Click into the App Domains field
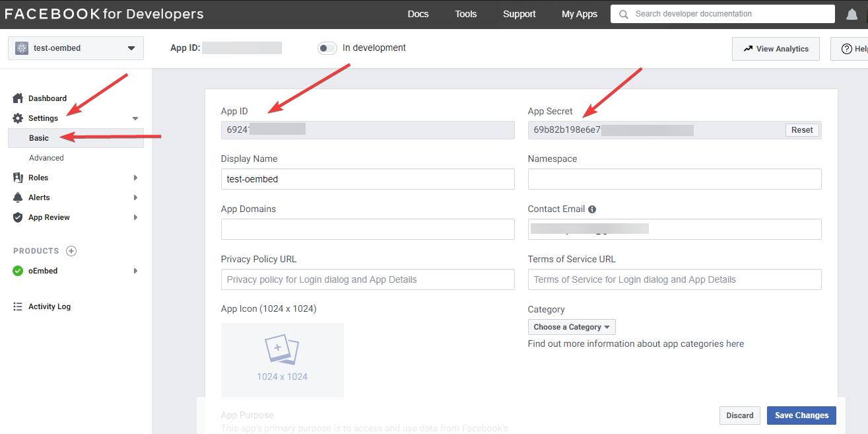868x434 pixels. (x=368, y=229)
